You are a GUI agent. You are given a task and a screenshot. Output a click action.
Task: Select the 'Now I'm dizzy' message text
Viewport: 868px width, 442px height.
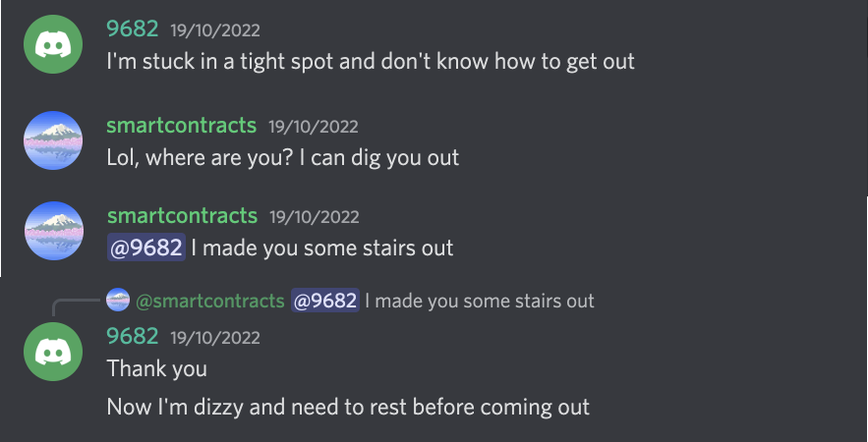pyautogui.click(x=348, y=406)
